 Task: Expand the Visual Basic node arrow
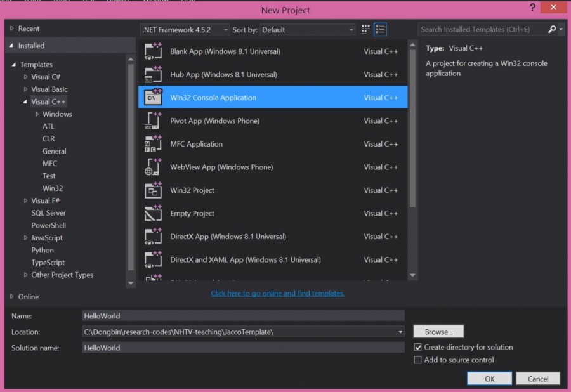(25, 89)
